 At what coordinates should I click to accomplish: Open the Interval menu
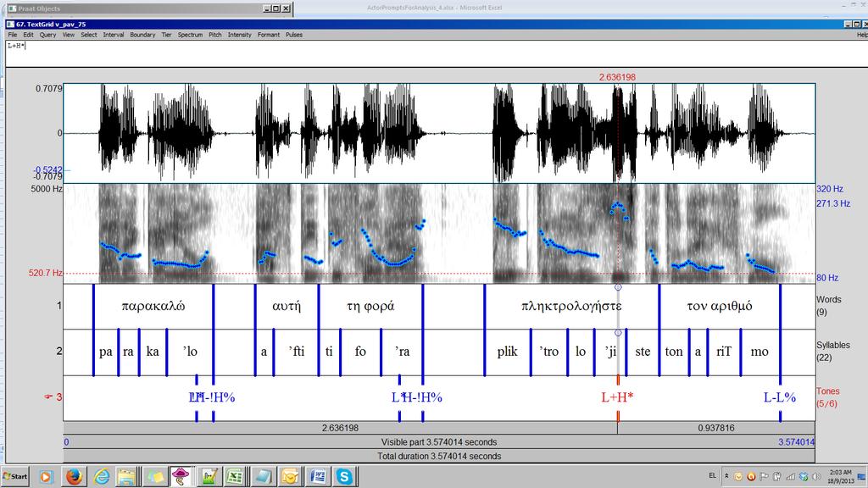114,35
